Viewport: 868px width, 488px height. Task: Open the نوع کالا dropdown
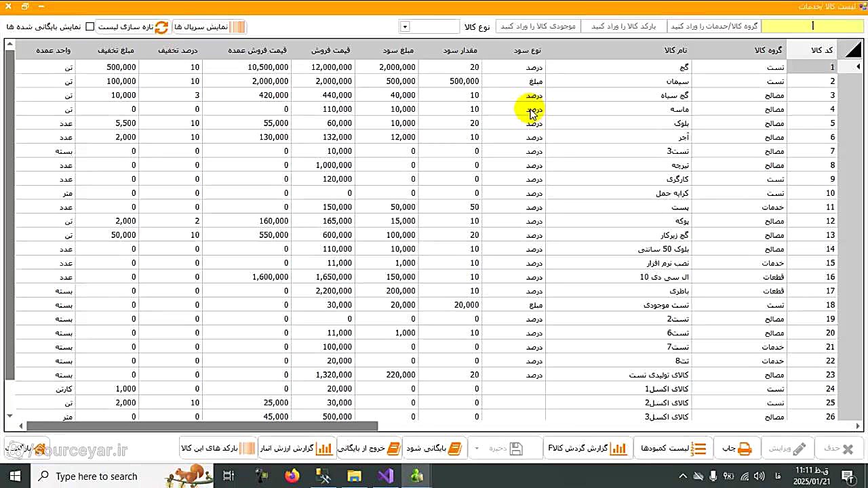pos(405,27)
